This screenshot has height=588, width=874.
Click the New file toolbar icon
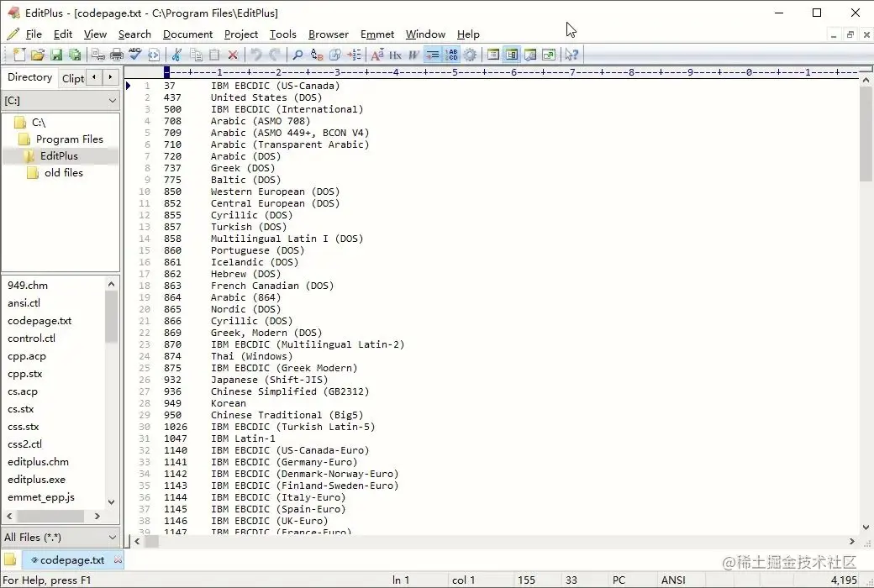[x=19, y=55]
